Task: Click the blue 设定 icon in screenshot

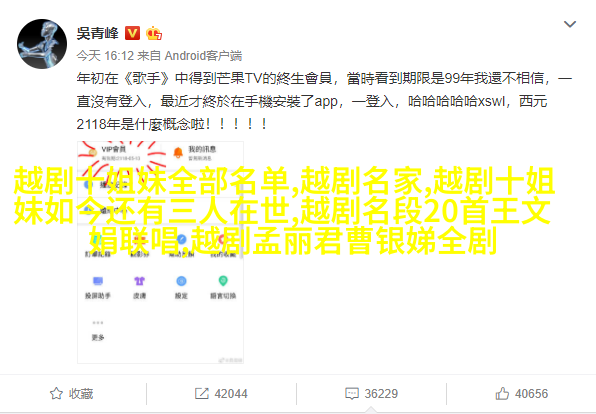Action: coord(181,281)
